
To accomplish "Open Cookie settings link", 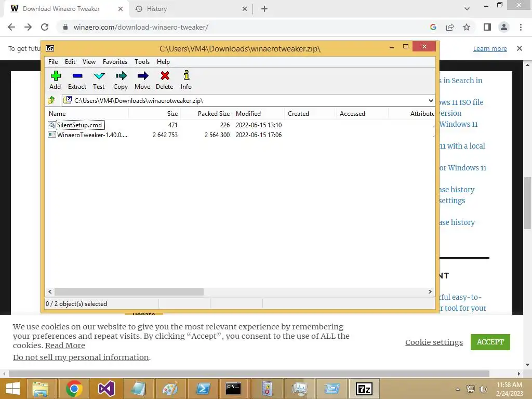I will coord(434,342).
